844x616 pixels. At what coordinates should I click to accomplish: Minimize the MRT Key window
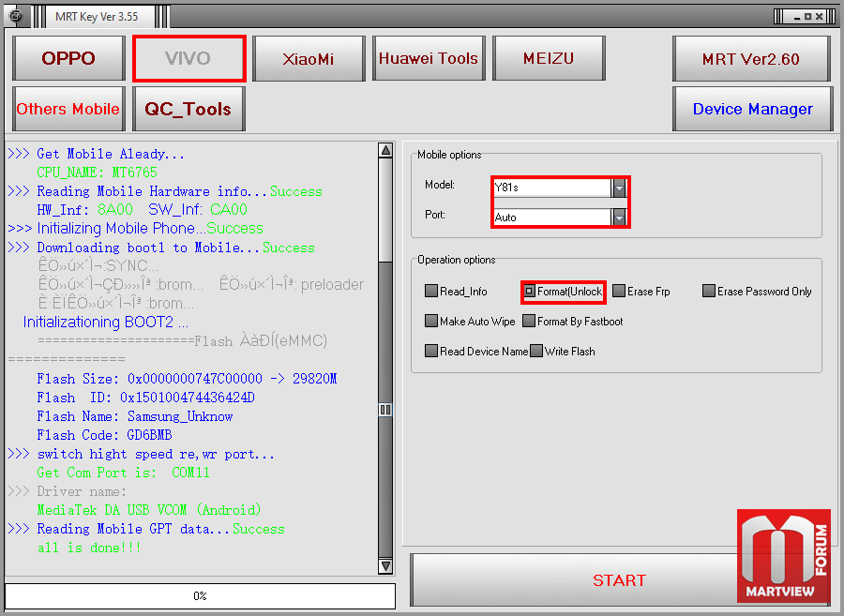797,17
